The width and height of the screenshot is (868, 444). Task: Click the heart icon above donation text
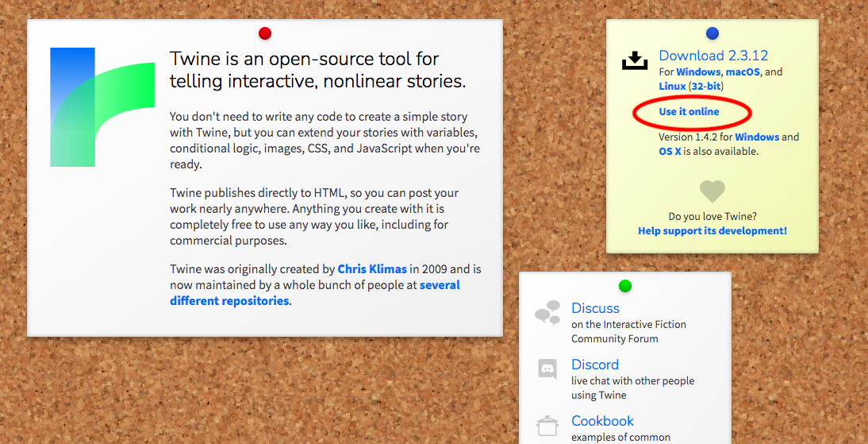(712, 191)
